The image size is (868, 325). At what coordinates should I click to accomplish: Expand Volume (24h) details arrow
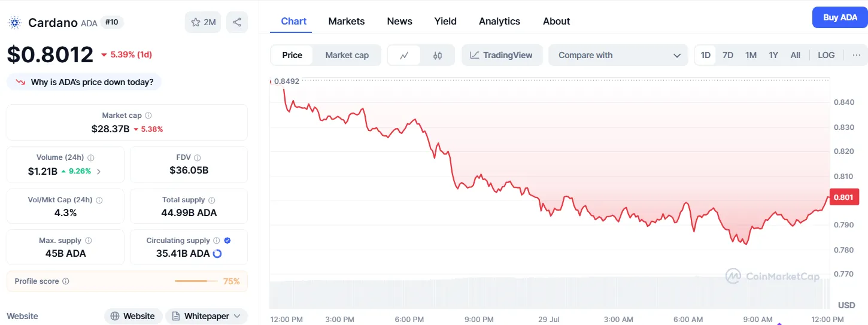click(x=99, y=171)
